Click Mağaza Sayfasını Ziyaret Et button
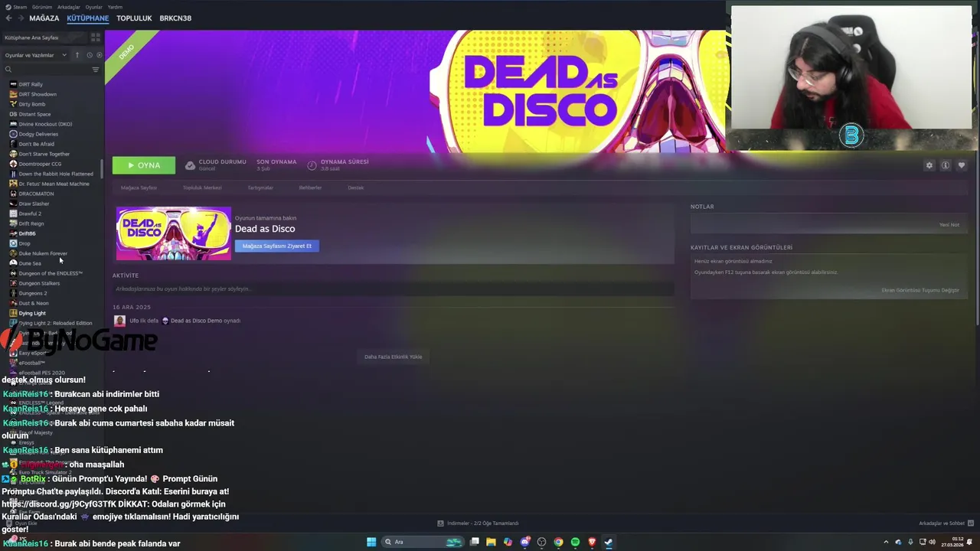 click(x=276, y=246)
